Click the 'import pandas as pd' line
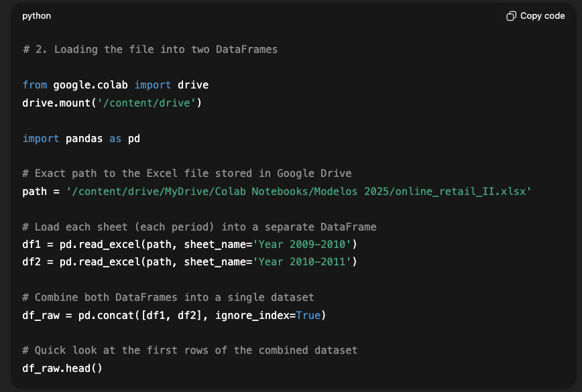582x392 pixels. (81, 138)
